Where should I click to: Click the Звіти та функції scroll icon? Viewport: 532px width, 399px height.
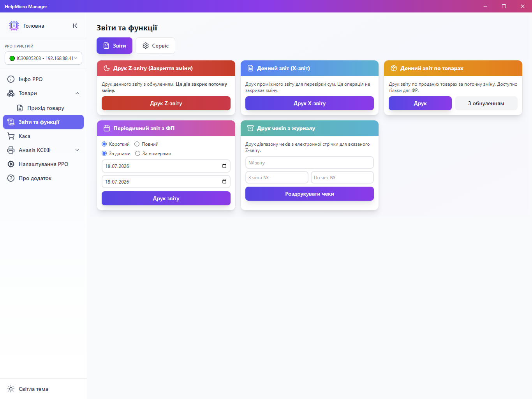coord(11,122)
